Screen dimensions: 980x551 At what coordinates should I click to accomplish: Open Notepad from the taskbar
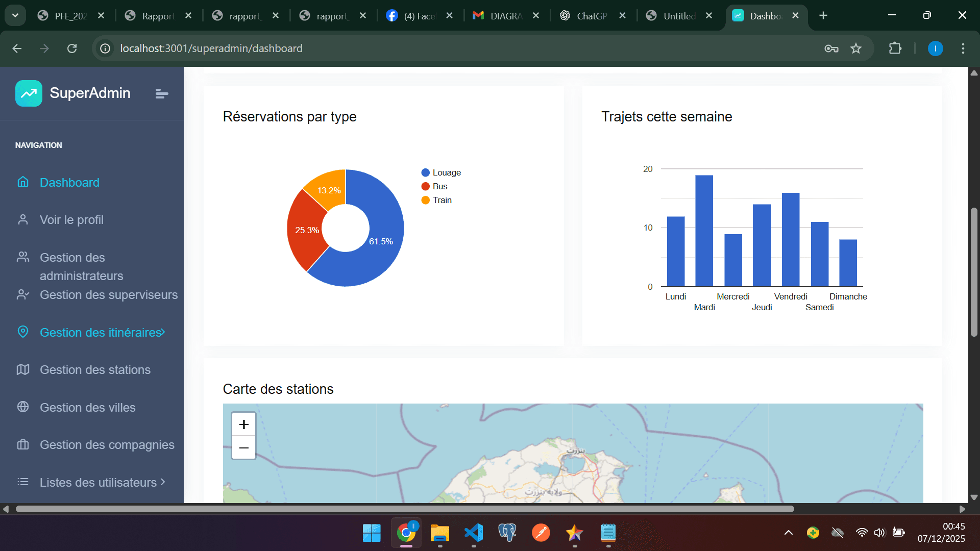pos(608,533)
